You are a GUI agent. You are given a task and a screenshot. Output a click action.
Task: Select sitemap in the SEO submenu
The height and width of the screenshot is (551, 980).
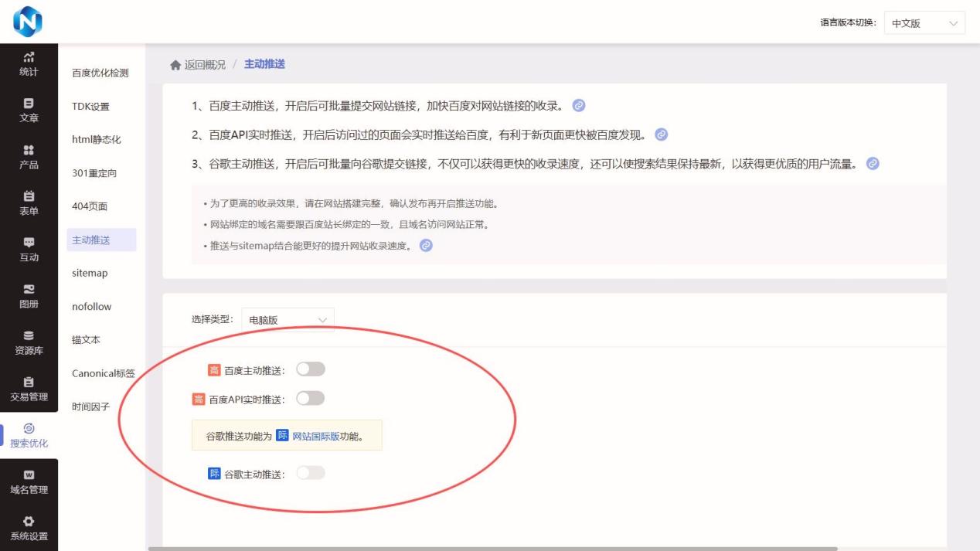(x=90, y=274)
